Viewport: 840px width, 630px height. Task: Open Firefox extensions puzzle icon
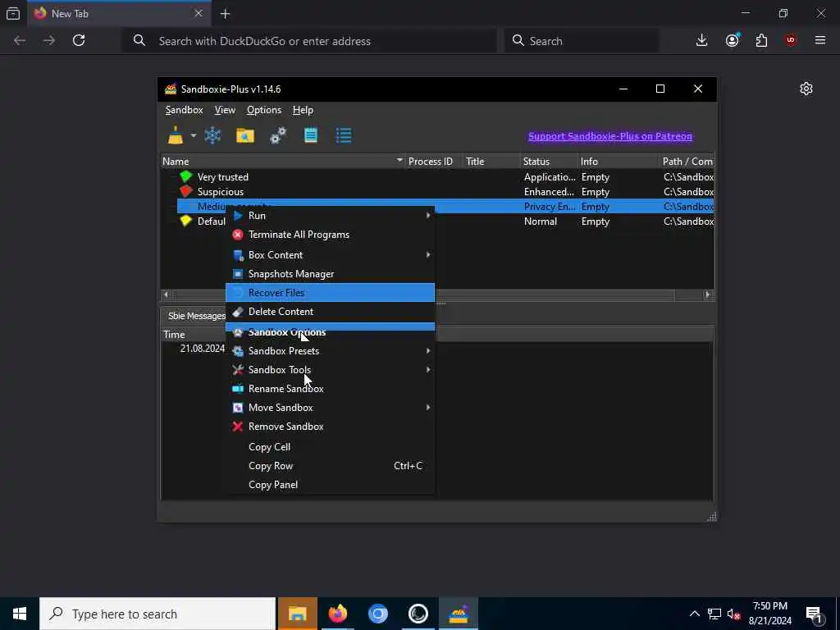click(761, 40)
